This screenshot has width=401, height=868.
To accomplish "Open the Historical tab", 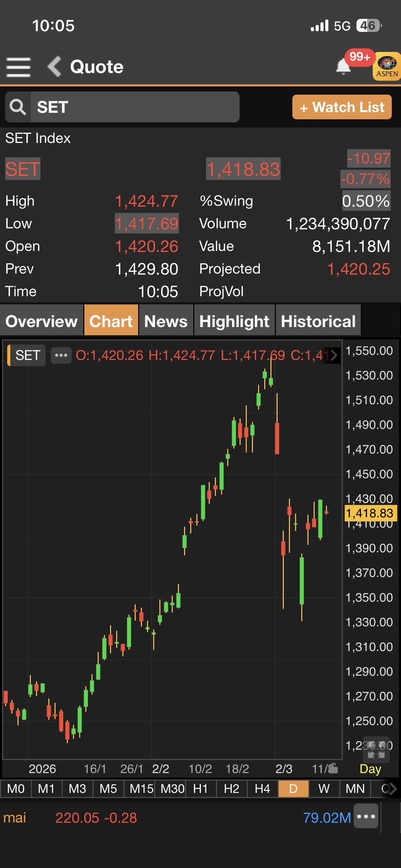I will pos(318,321).
